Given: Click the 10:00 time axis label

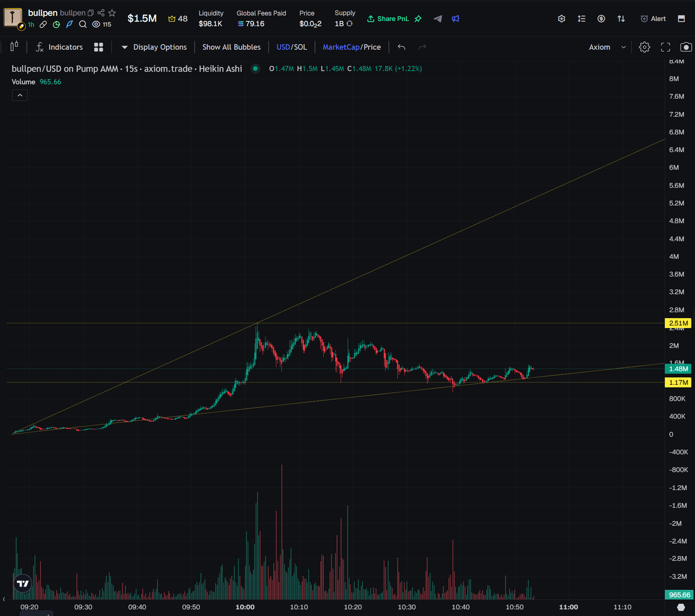Looking at the screenshot, I should tap(245, 607).
